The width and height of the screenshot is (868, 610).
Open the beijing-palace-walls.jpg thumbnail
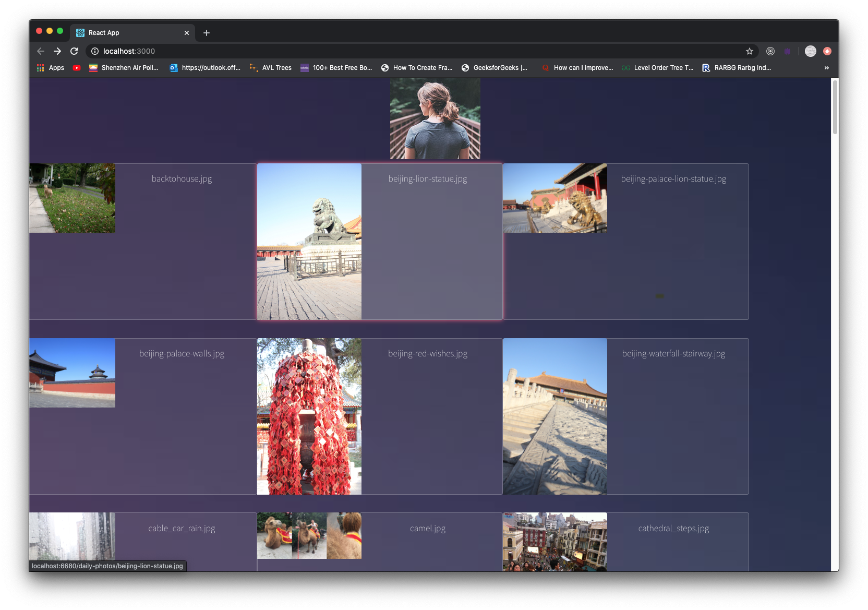[73, 373]
